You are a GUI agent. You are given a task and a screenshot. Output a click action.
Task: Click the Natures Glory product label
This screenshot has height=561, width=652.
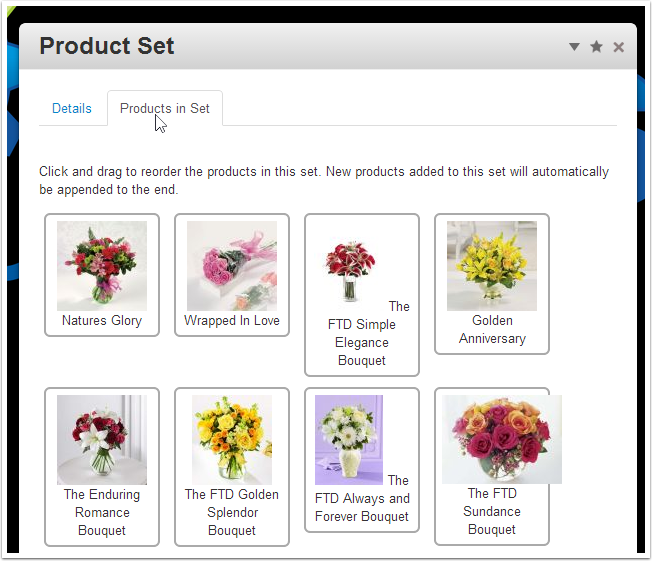(x=102, y=321)
